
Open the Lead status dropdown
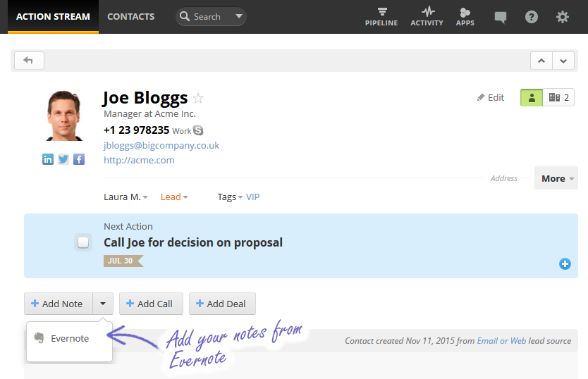pyautogui.click(x=174, y=197)
